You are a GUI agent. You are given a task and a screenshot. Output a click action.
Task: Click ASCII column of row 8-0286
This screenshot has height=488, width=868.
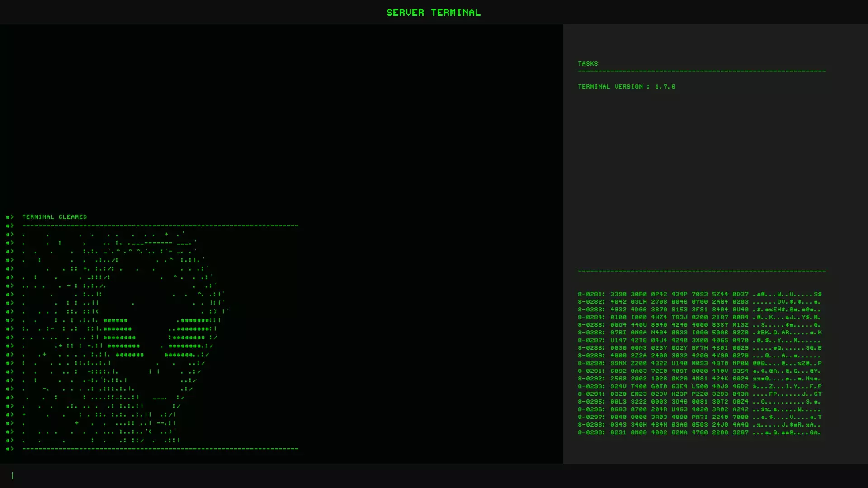pyautogui.click(x=787, y=333)
